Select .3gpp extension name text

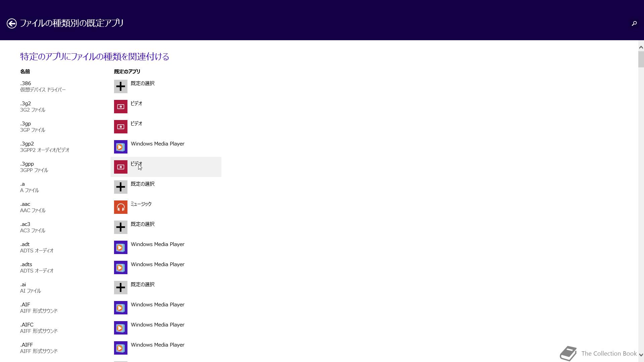coord(27,164)
